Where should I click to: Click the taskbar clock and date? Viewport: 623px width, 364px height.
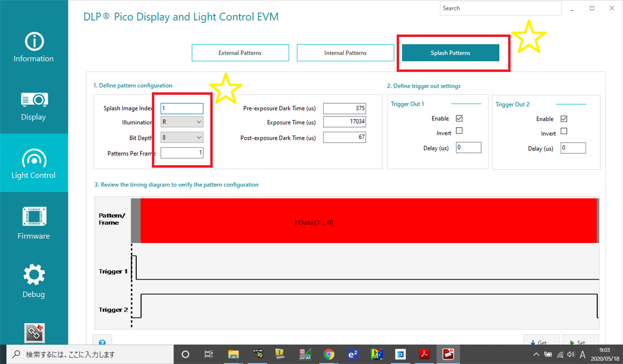tap(604, 354)
